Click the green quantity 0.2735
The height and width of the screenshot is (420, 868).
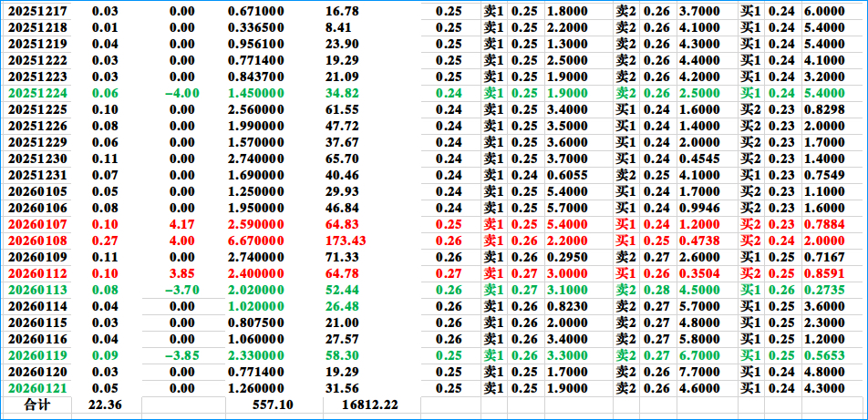(x=825, y=290)
